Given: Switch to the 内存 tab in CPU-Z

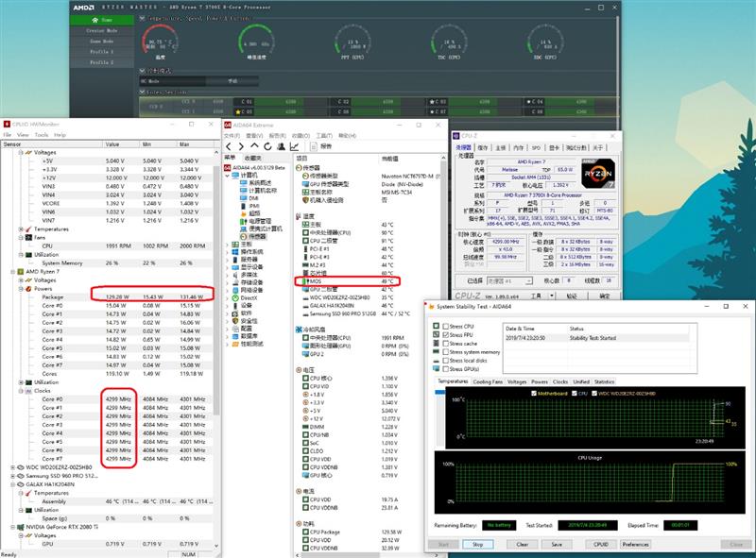Looking at the screenshot, I should (x=517, y=148).
